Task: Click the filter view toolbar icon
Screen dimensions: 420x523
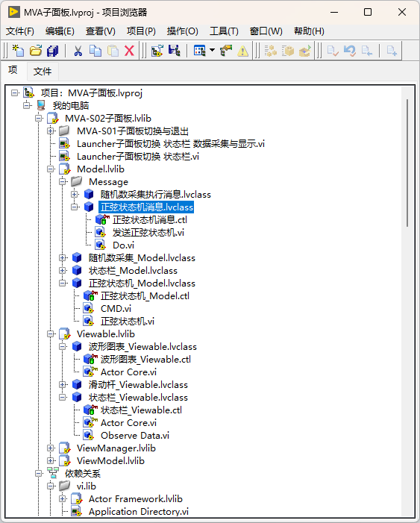Action: 200,51
